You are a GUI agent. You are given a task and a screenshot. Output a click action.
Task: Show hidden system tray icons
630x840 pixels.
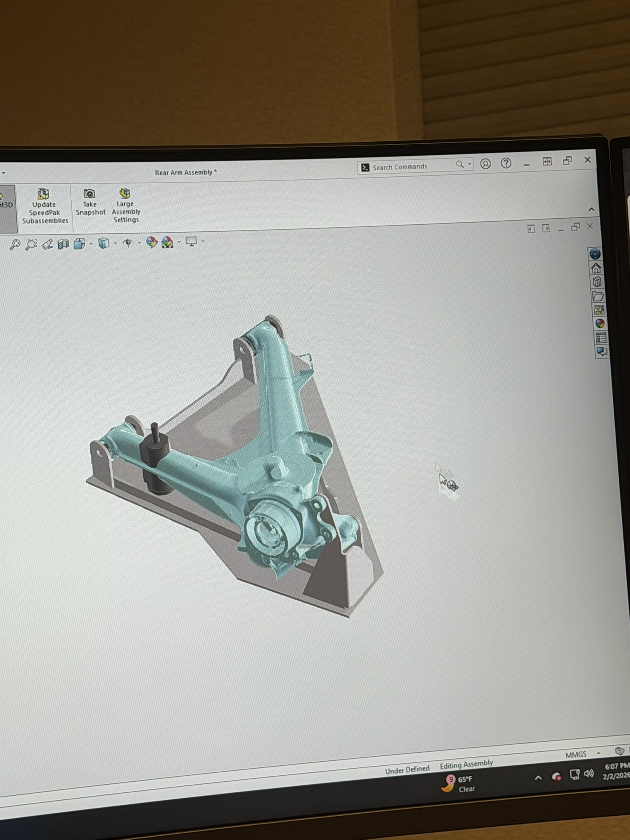539,777
